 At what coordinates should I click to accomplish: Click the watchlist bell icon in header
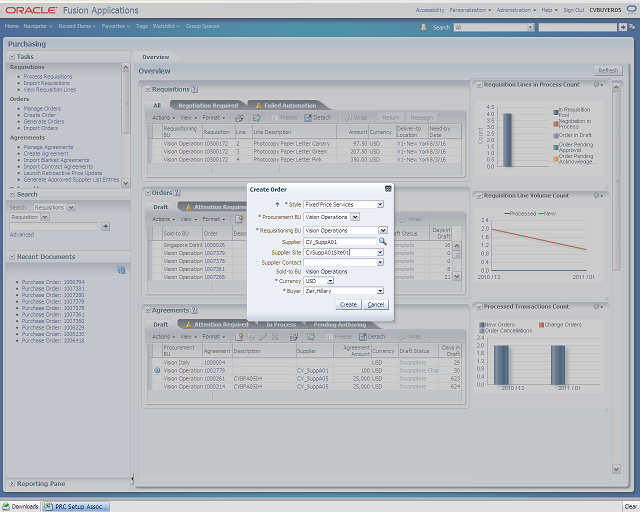coord(424,27)
